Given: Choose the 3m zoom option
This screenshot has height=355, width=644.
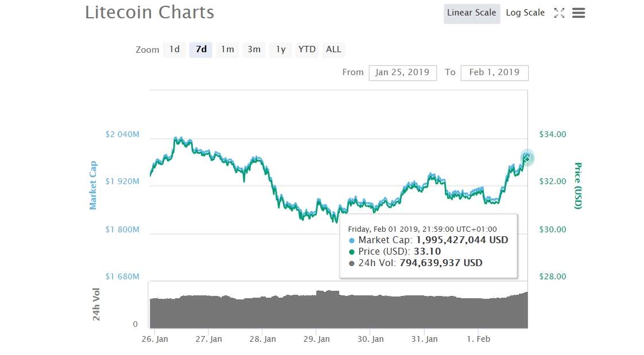Looking at the screenshot, I should 254,50.
